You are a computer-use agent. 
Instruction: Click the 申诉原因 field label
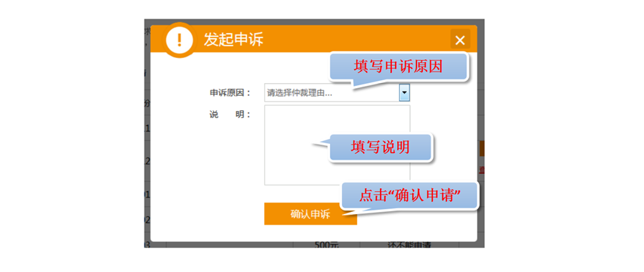point(230,93)
